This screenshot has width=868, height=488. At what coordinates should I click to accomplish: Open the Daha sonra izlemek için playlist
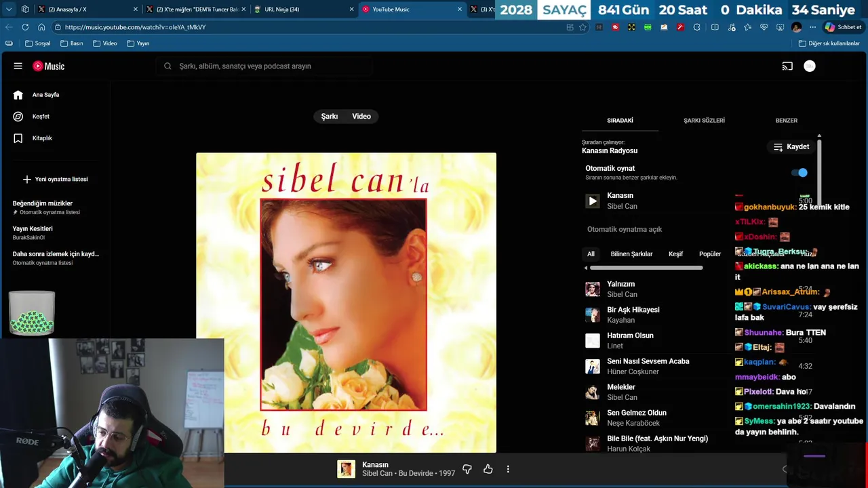56,258
